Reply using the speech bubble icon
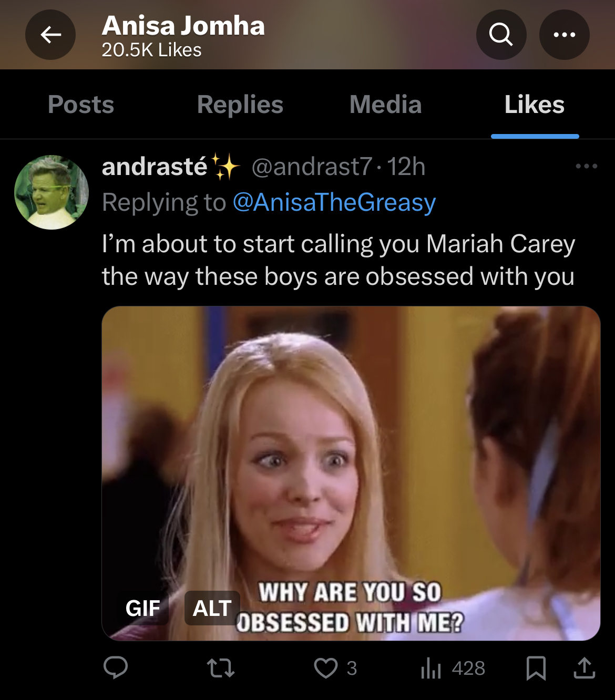 coord(116,668)
